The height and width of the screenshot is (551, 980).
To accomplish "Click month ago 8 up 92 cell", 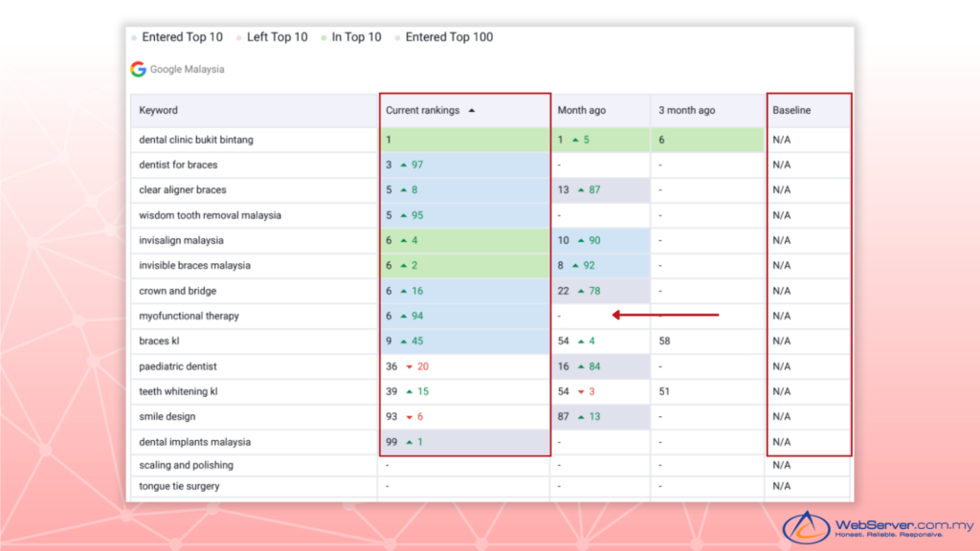I will [601, 266].
